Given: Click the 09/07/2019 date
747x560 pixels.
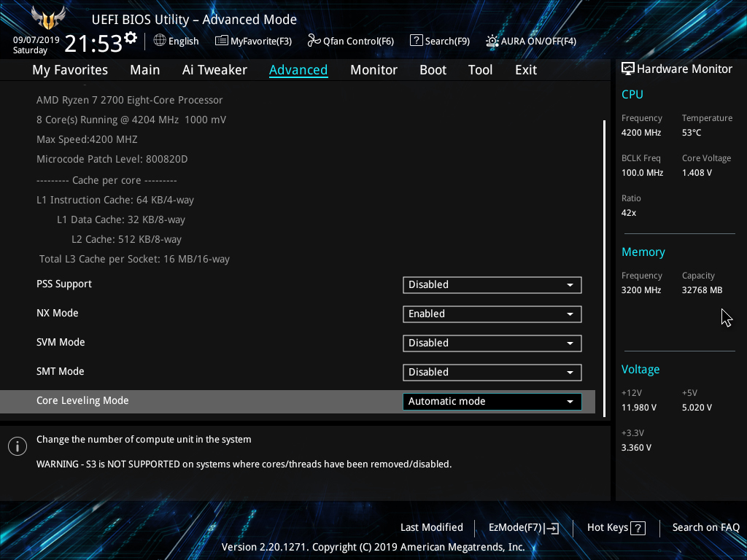Looking at the screenshot, I should tap(36, 40).
